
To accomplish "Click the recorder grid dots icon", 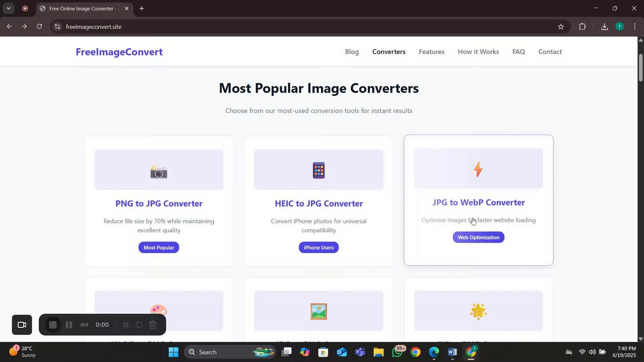I will click(x=126, y=325).
